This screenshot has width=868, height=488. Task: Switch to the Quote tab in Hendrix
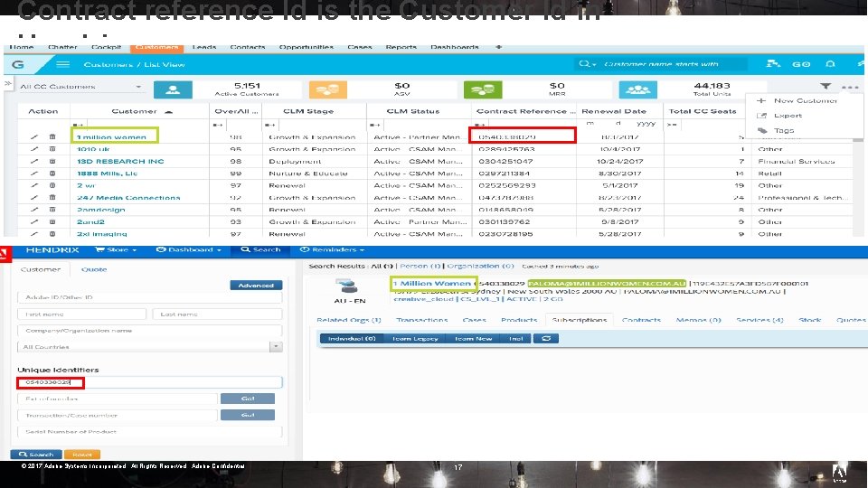[x=94, y=269]
